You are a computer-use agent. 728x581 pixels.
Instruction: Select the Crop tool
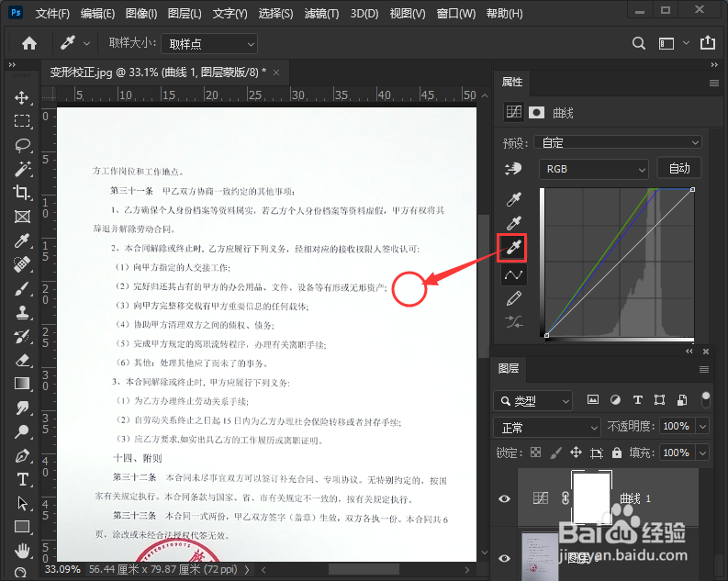point(22,192)
